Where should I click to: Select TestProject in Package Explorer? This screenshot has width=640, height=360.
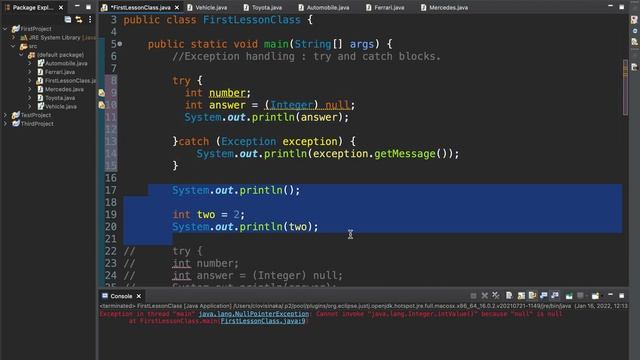coord(36,115)
